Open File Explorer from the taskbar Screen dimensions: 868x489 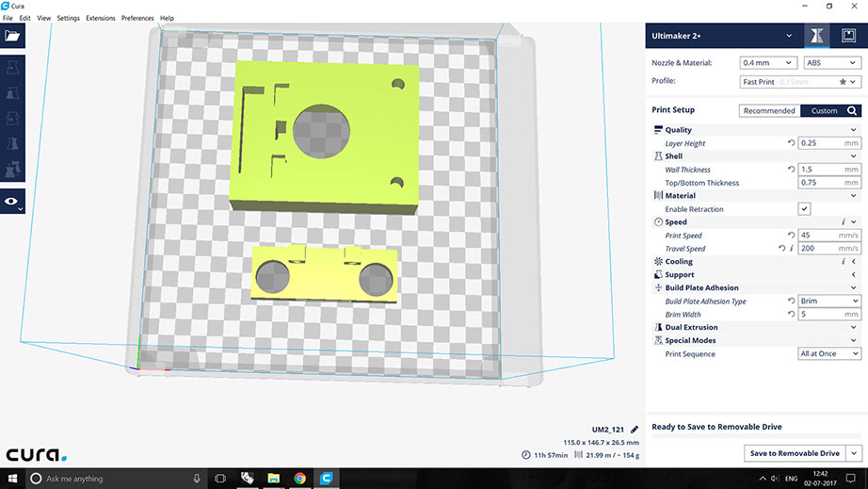point(273,479)
